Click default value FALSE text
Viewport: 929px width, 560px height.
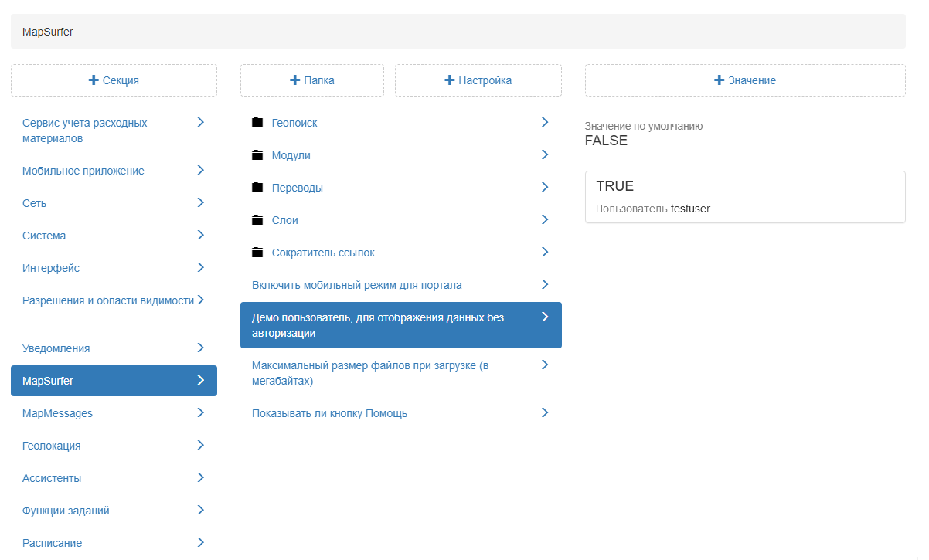coord(607,141)
